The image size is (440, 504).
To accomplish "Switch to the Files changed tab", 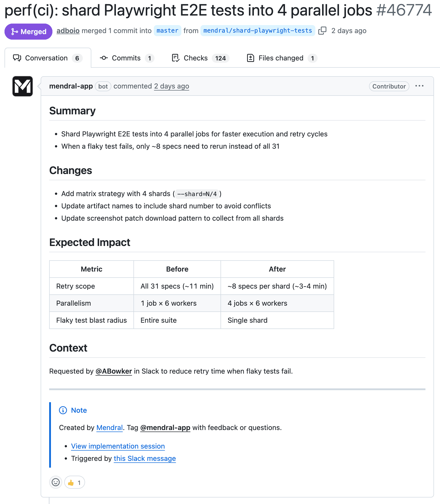I will click(x=280, y=58).
